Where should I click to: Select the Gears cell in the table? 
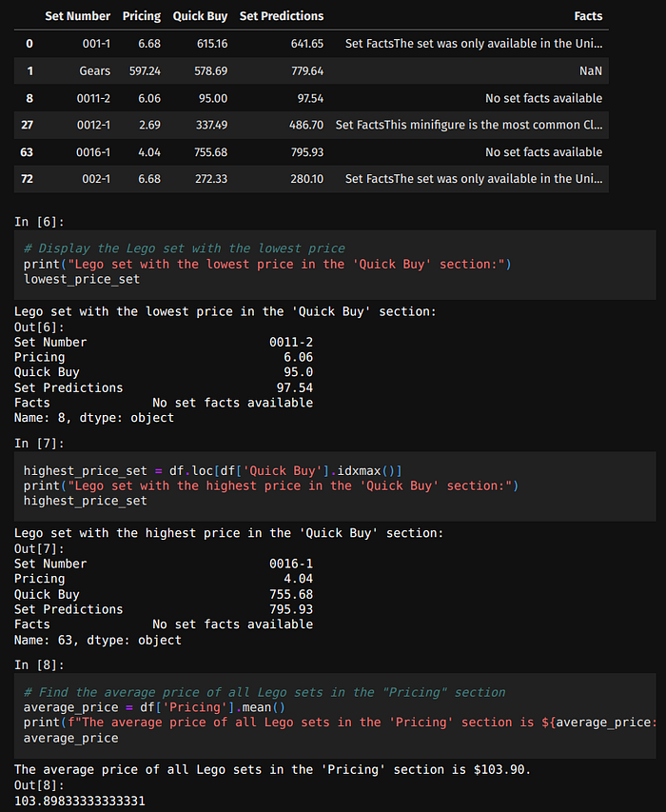coord(94,71)
